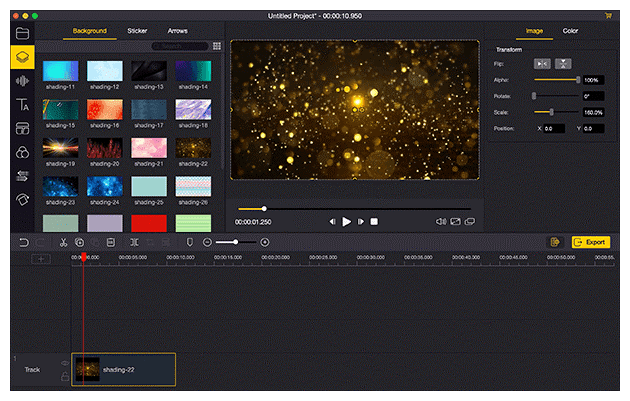630x401 pixels.
Task: Adjust the Alpha slider
Action: coord(557,80)
